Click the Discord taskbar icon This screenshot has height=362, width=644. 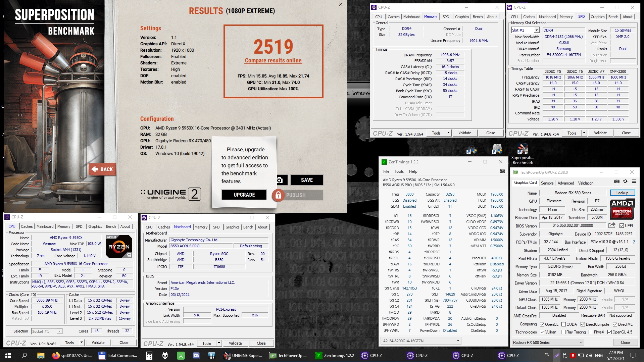click(196, 355)
